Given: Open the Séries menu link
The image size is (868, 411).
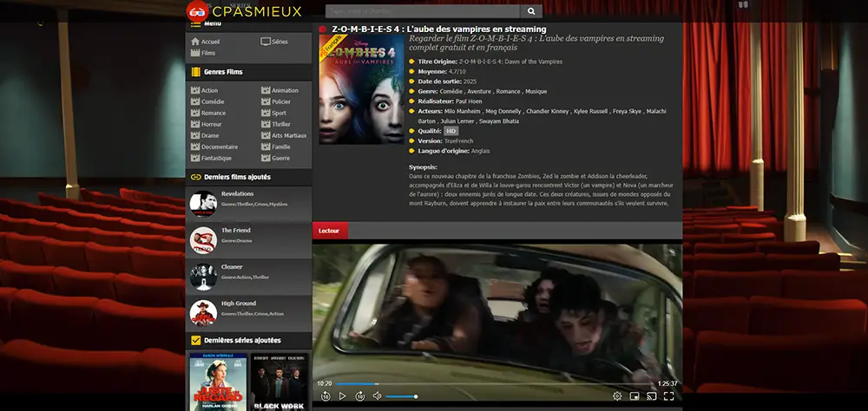Looking at the screenshot, I should (x=274, y=42).
